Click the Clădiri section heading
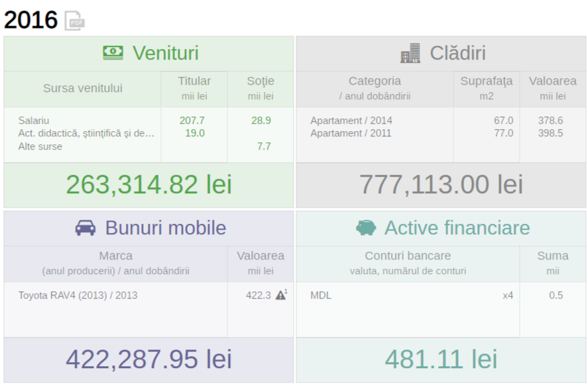 457,53
